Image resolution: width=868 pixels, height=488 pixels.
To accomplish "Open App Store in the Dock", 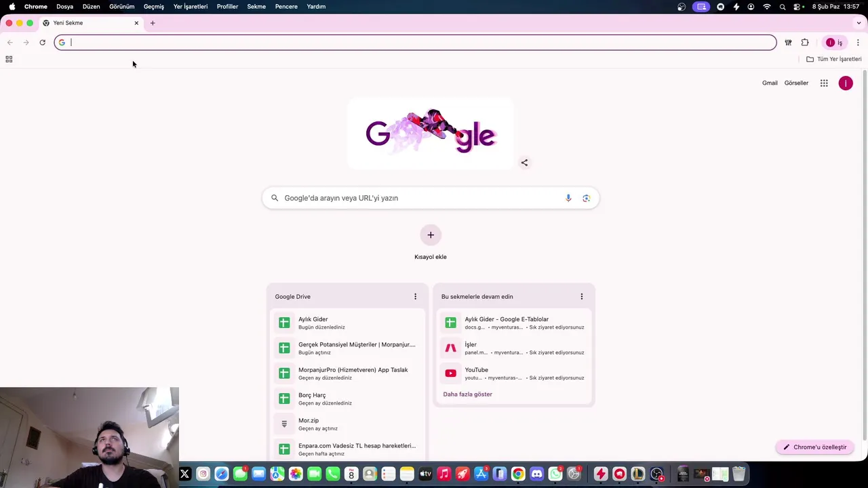I will (481, 474).
